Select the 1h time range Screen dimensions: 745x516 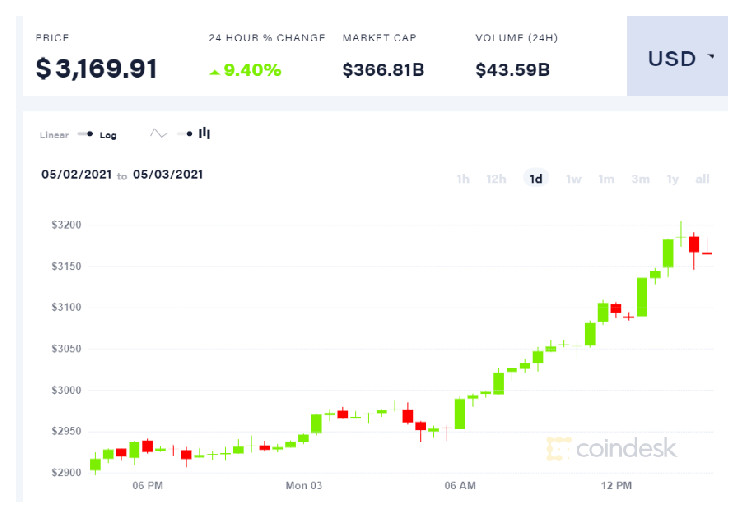[x=463, y=179]
